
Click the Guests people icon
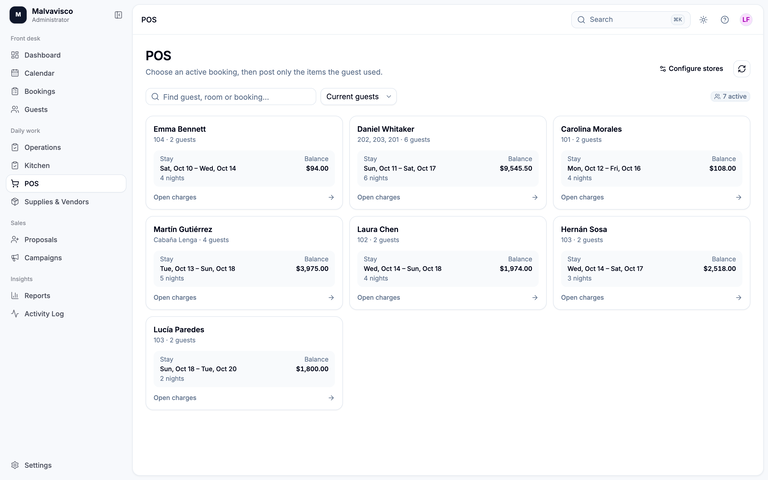15,109
